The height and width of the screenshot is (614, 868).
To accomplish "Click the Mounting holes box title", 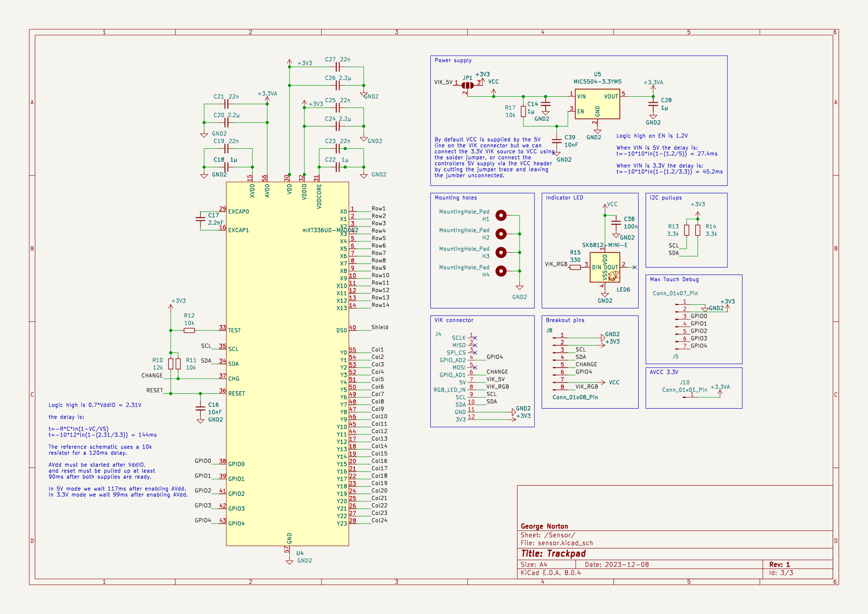I will click(456, 198).
